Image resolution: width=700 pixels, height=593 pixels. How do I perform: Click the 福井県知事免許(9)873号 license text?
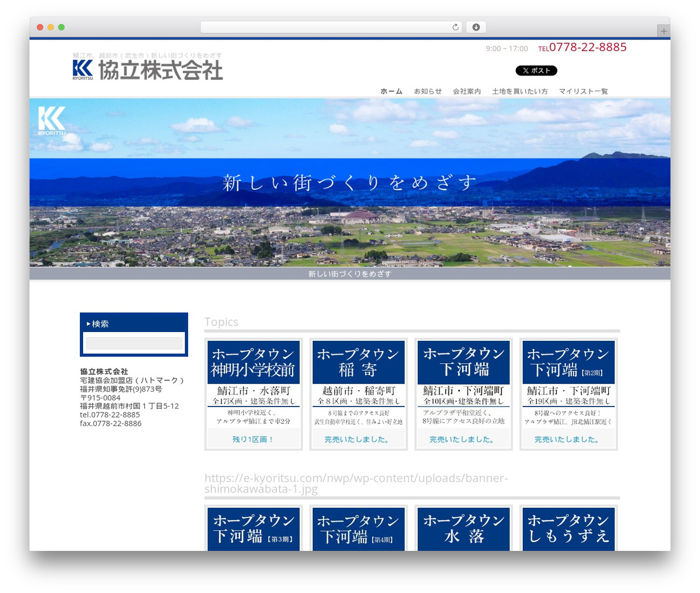121,389
